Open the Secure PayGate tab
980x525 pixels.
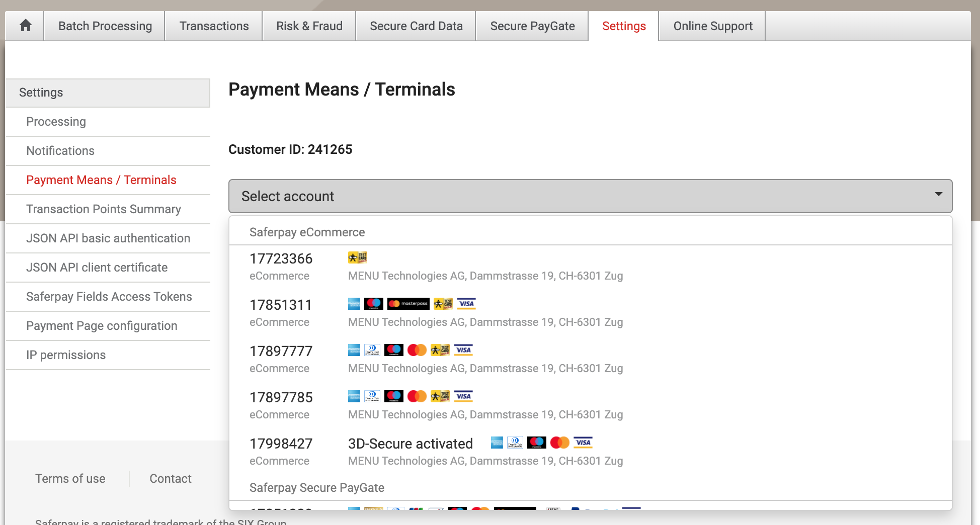coord(532,26)
